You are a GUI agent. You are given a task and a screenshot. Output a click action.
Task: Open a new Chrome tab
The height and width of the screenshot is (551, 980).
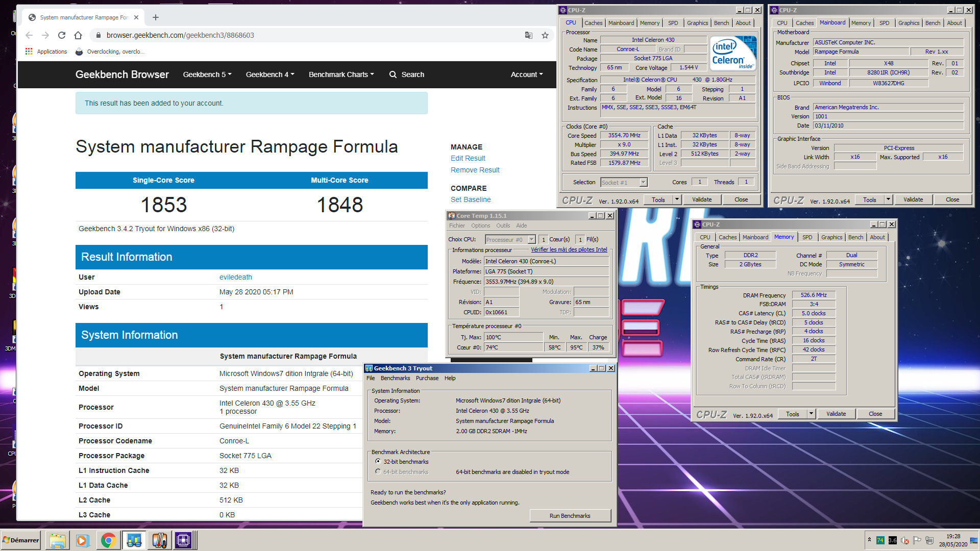156,17
